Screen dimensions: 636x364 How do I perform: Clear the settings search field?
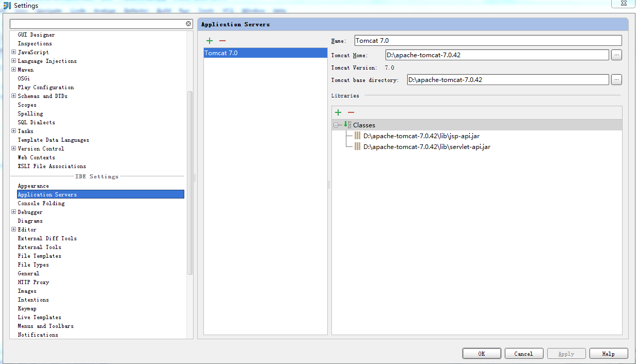(x=188, y=24)
